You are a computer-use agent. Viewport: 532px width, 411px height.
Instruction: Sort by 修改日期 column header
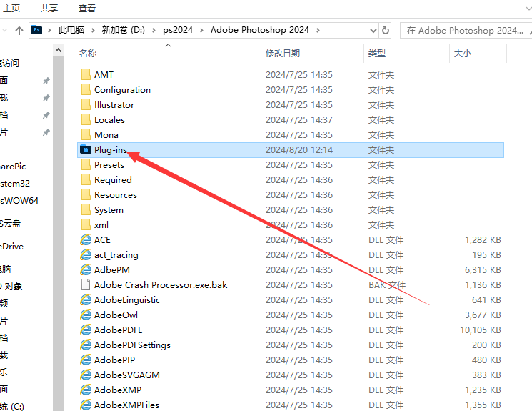pos(283,53)
